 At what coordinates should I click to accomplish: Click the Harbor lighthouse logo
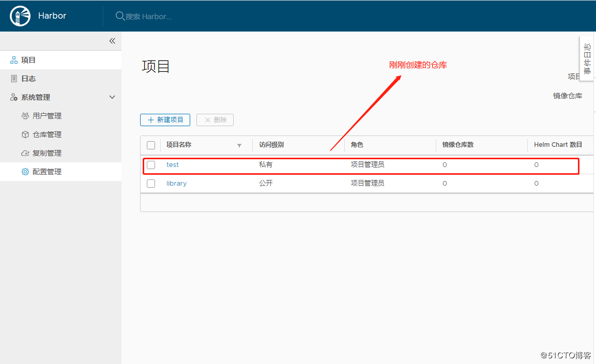click(20, 16)
